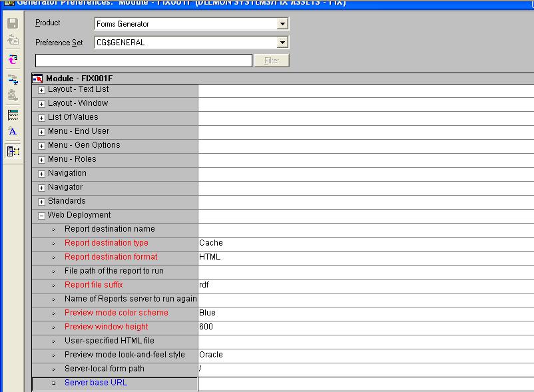Click the refresh icon with magenta arrow

pos(12,60)
